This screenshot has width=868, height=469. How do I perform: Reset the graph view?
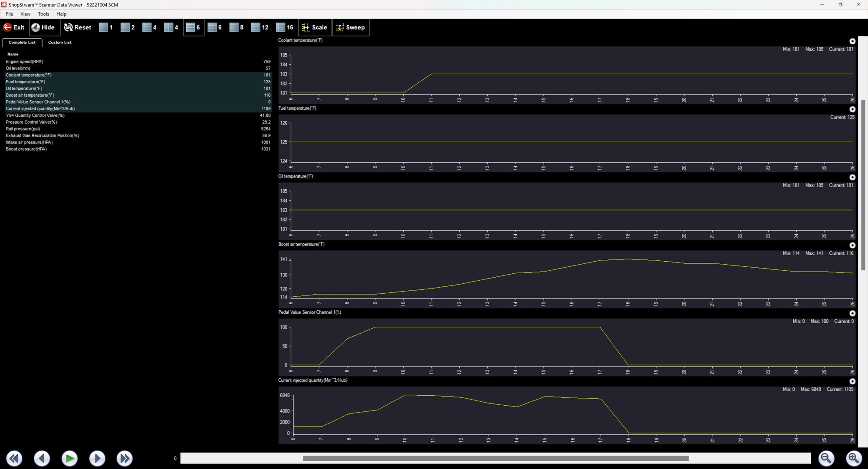pos(78,27)
